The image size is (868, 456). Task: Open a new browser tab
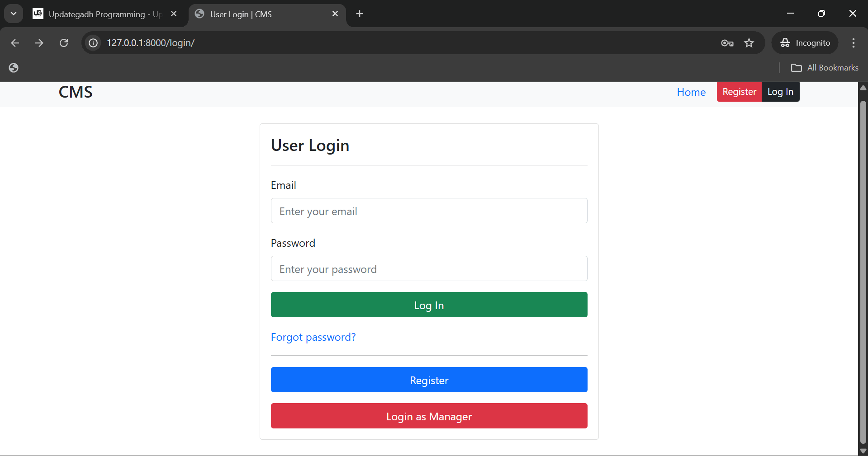[359, 14]
